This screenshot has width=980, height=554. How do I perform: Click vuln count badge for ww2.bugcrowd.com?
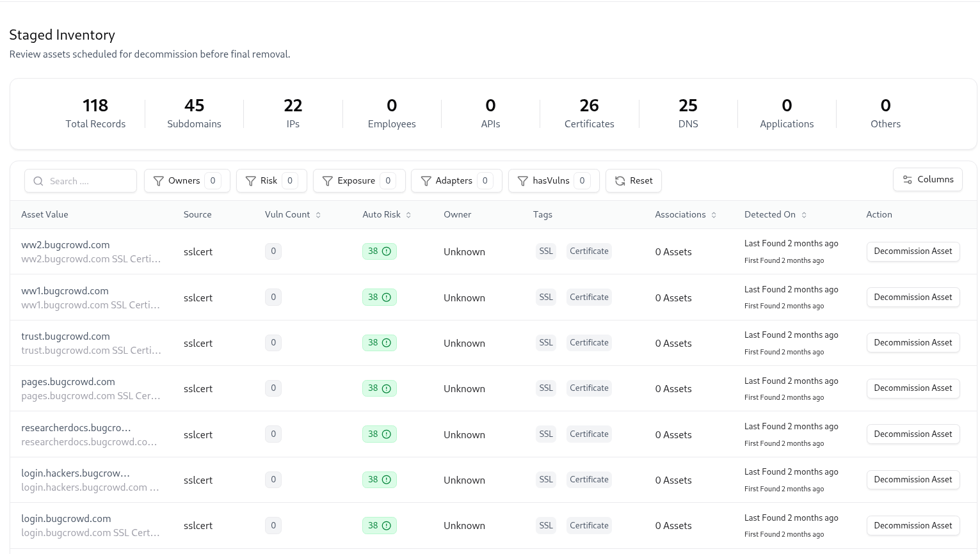point(273,251)
